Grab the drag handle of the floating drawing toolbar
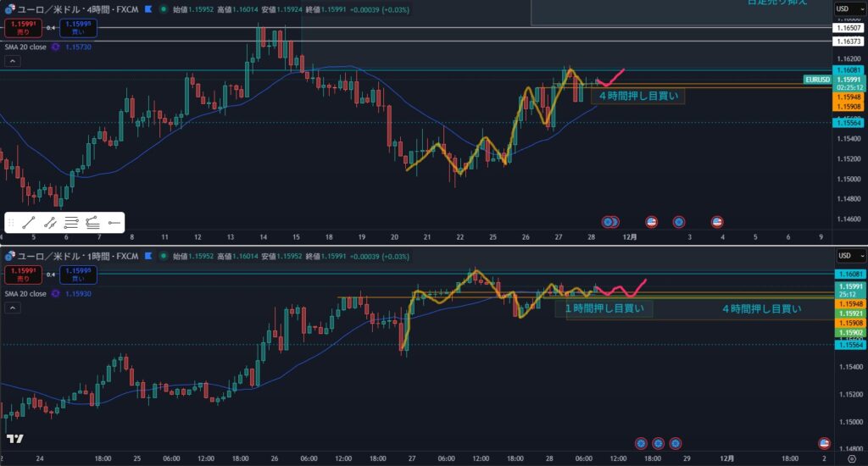This screenshot has width=868, height=466. [11, 223]
